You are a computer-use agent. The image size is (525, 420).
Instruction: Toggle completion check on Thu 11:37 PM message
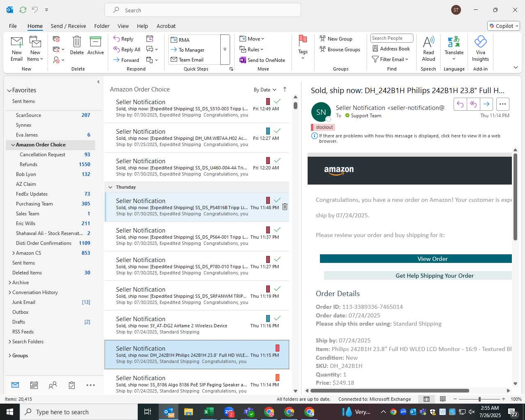[x=277, y=229]
